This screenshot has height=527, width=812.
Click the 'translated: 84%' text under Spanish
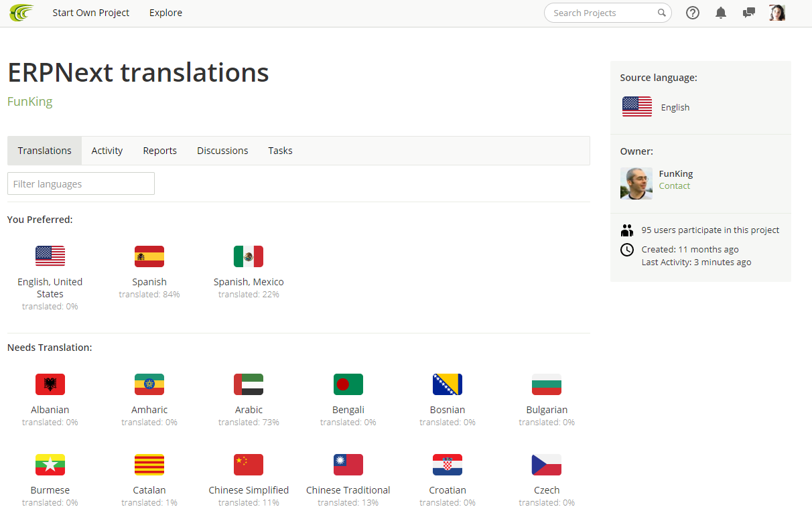pyautogui.click(x=149, y=295)
